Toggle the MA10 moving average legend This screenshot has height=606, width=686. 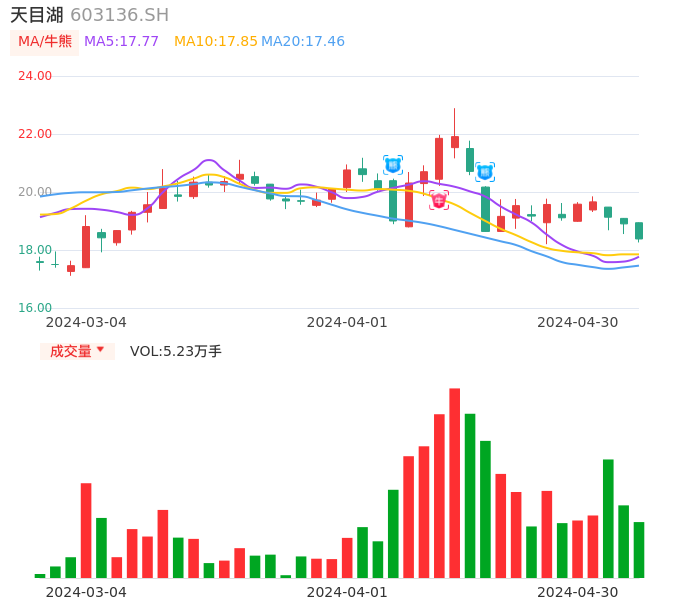(215, 42)
